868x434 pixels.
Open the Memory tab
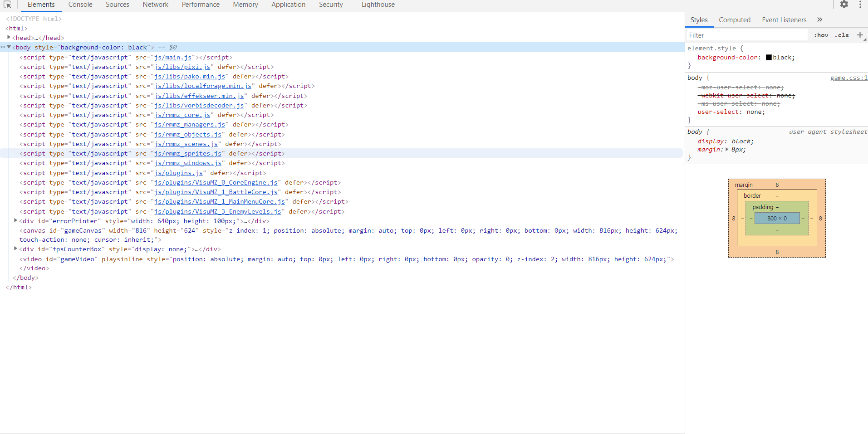click(x=245, y=5)
